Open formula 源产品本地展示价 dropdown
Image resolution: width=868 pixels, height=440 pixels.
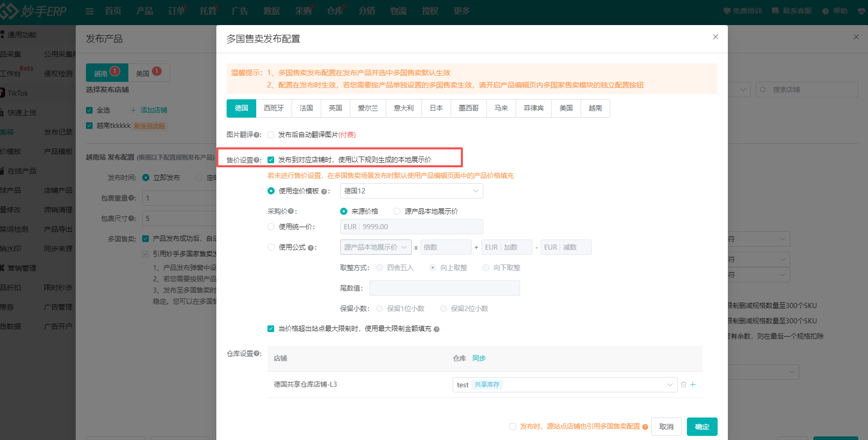coord(376,247)
